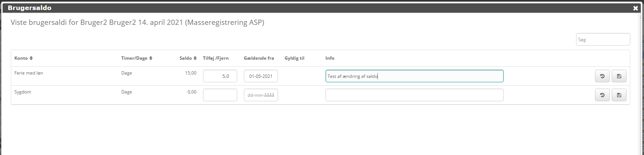644x155 pixels.
Task: Click the Tilføj/Fjern field containing 5,0
Action: 220,76
